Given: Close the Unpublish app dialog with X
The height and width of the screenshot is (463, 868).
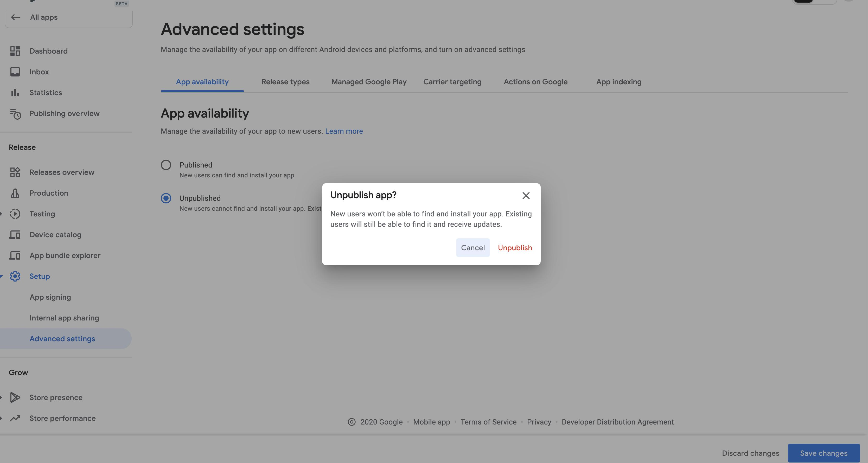Looking at the screenshot, I should pyautogui.click(x=526, y=195).
